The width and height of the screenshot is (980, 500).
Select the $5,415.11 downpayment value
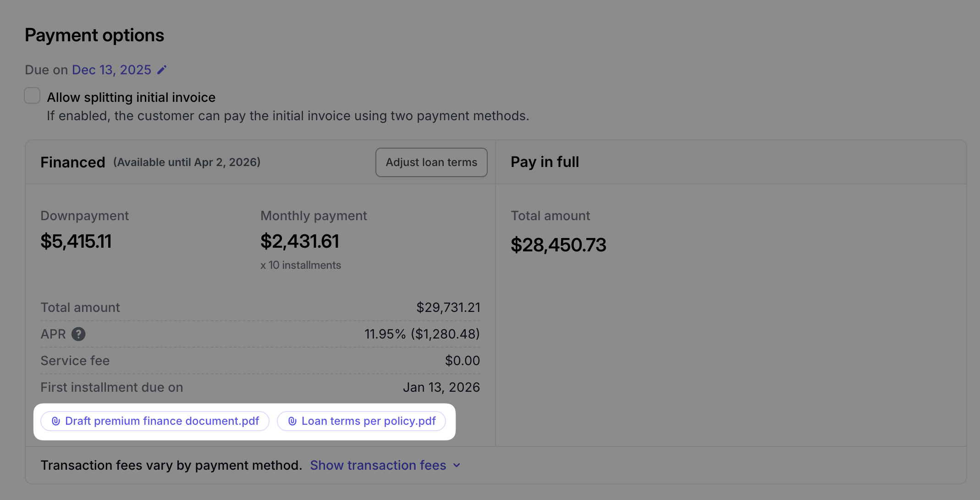click(x=76, y=241)
